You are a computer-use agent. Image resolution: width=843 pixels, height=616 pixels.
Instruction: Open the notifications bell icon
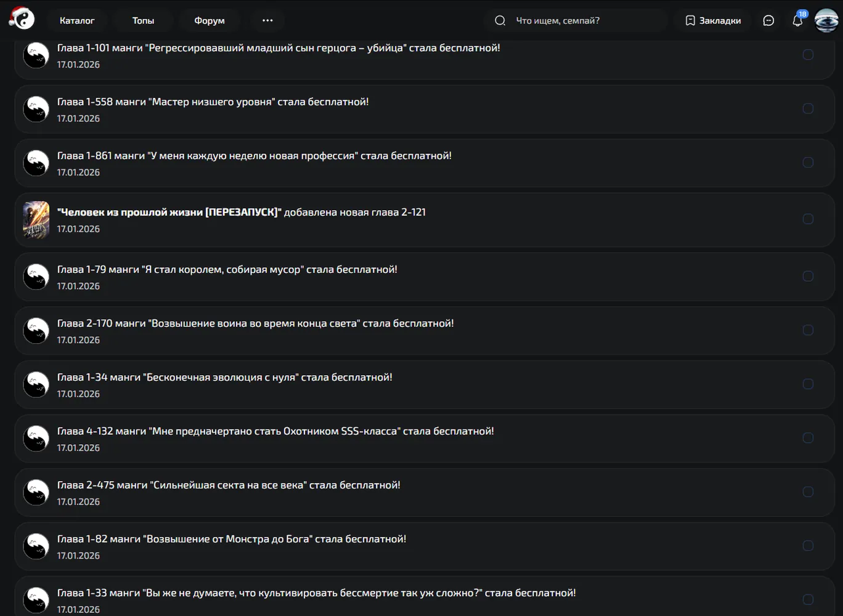797,20
